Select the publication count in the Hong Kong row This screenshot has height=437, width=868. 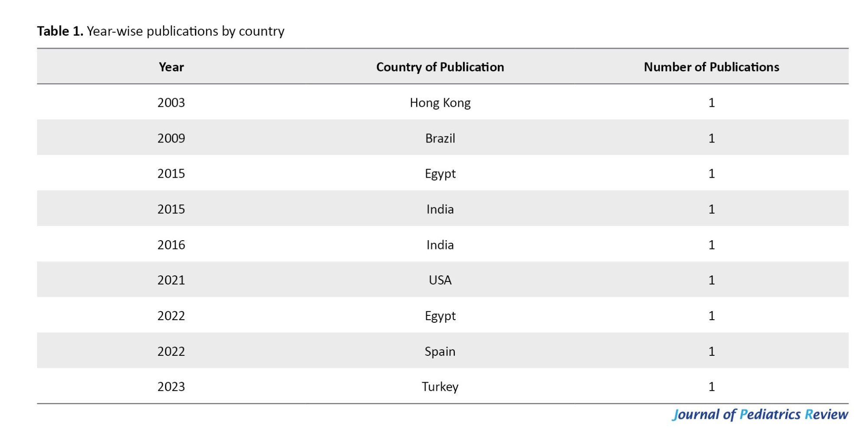coord(711,103)
